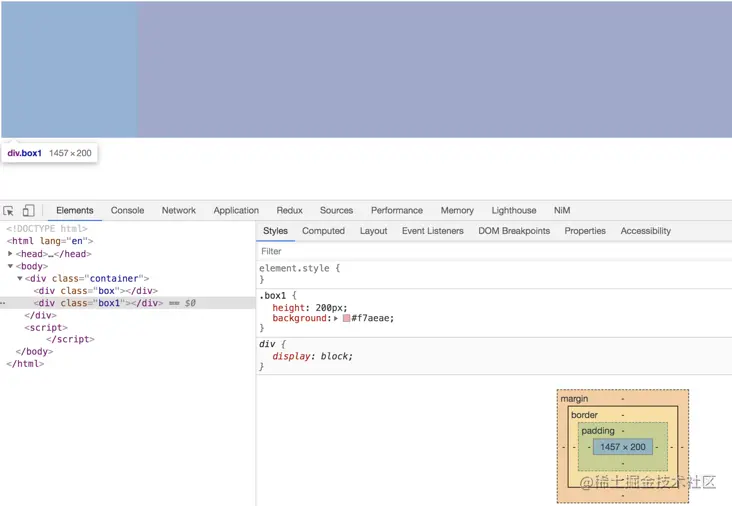Click the 1457 × 200 content box

tap(623, 447)
